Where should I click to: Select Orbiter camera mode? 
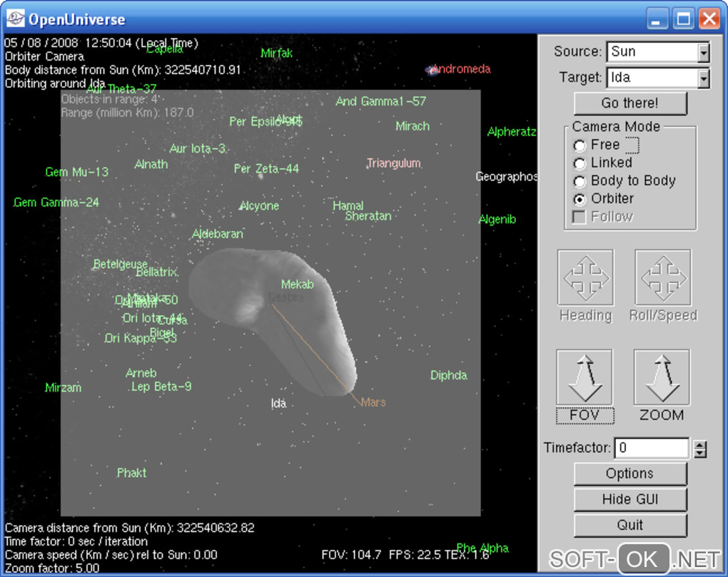pyautogui.click(x=579, y=199)
